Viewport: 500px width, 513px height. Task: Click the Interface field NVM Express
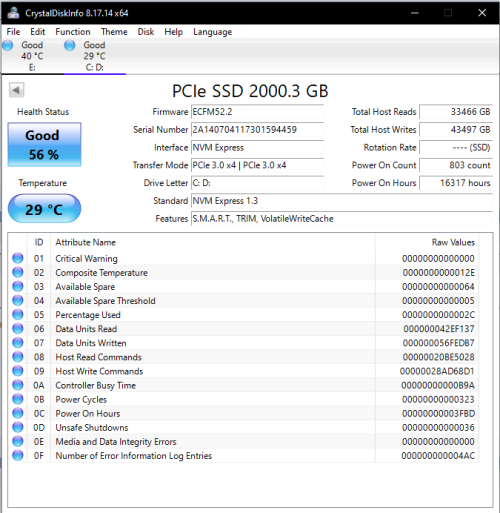pyautogui.click(x=257, y=147)
